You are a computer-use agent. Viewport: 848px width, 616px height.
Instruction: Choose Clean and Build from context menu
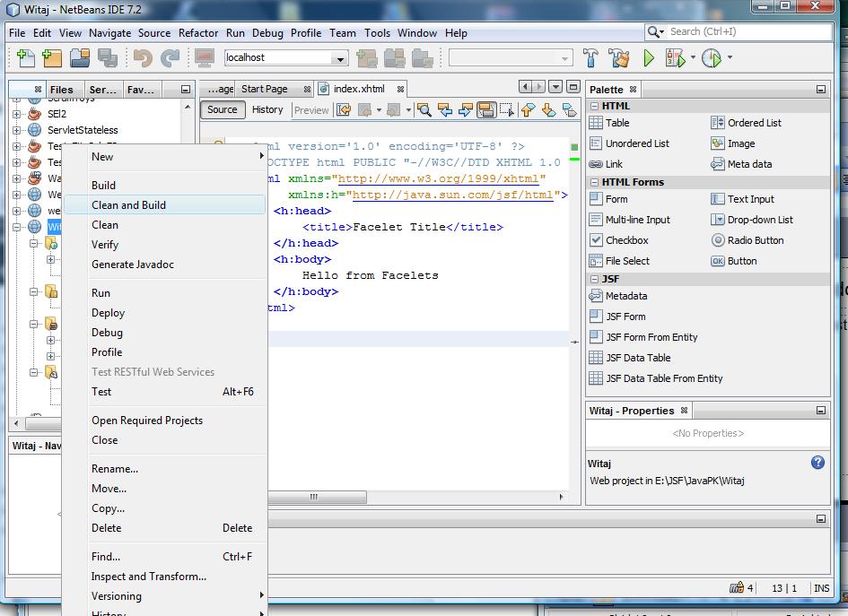164,205
